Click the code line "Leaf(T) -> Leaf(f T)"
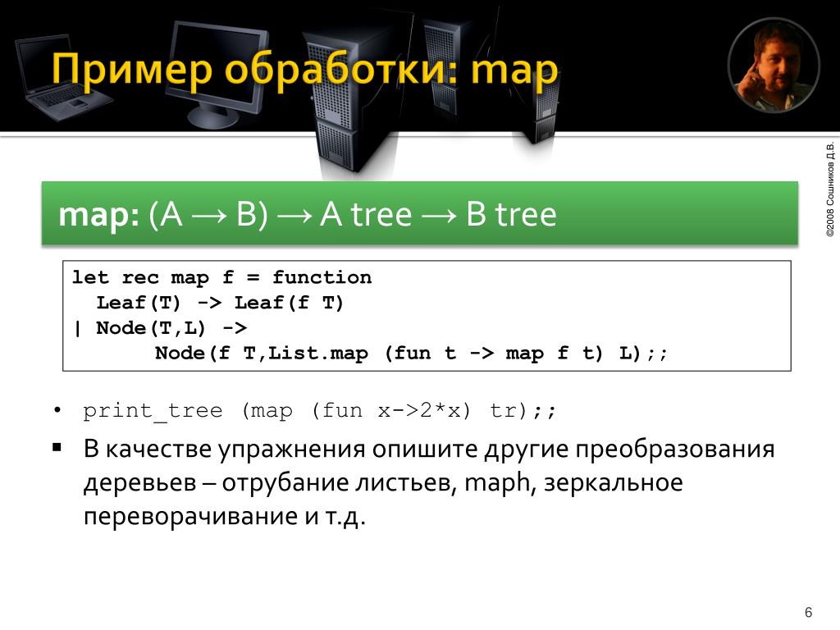Image resolution: width=840 pixels, height=630 pixels. (219, 303)
